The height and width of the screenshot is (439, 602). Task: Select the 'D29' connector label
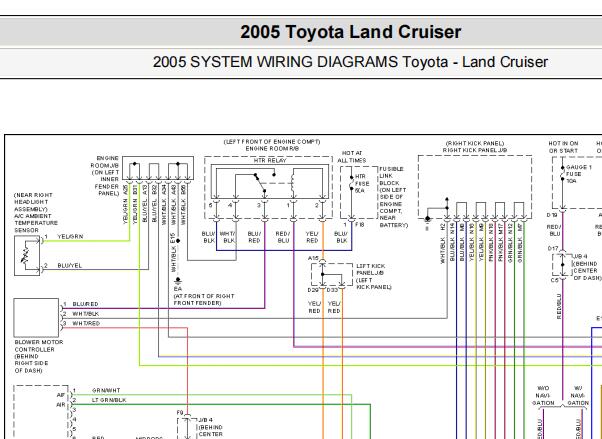click(x=313, y=290)
